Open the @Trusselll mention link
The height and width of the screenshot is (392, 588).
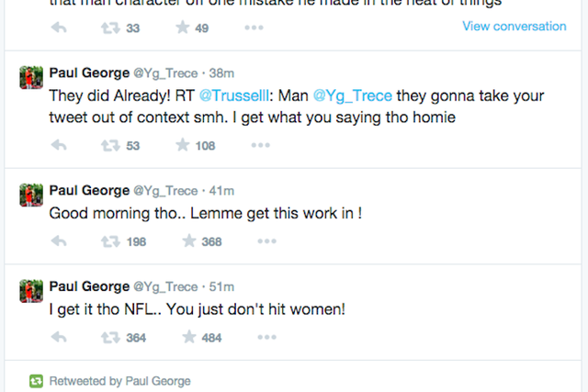pyautogui.click(x=234, y=95)
